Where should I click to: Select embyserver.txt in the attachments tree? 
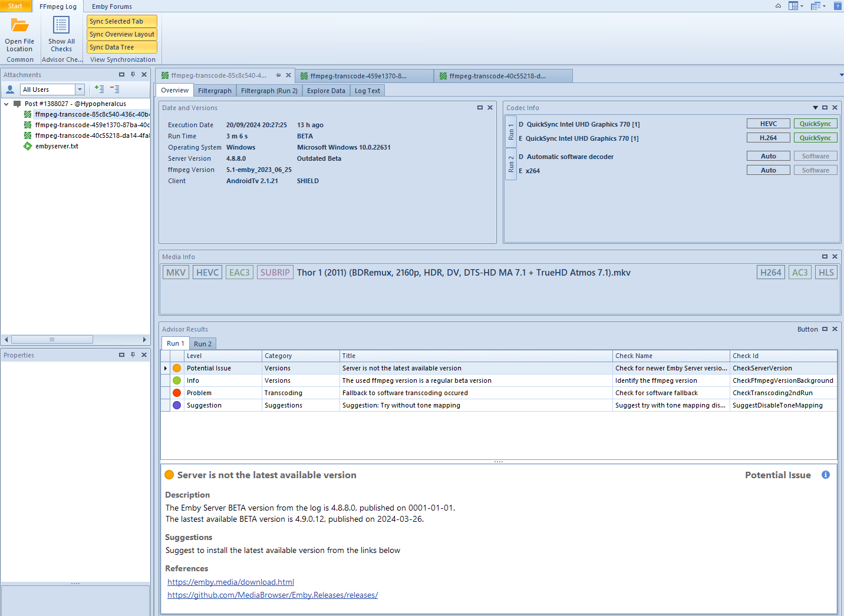click(57, 146)
